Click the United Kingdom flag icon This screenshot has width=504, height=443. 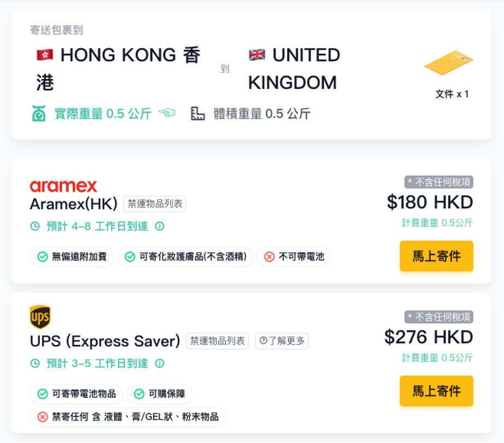(x=257, y=55)
